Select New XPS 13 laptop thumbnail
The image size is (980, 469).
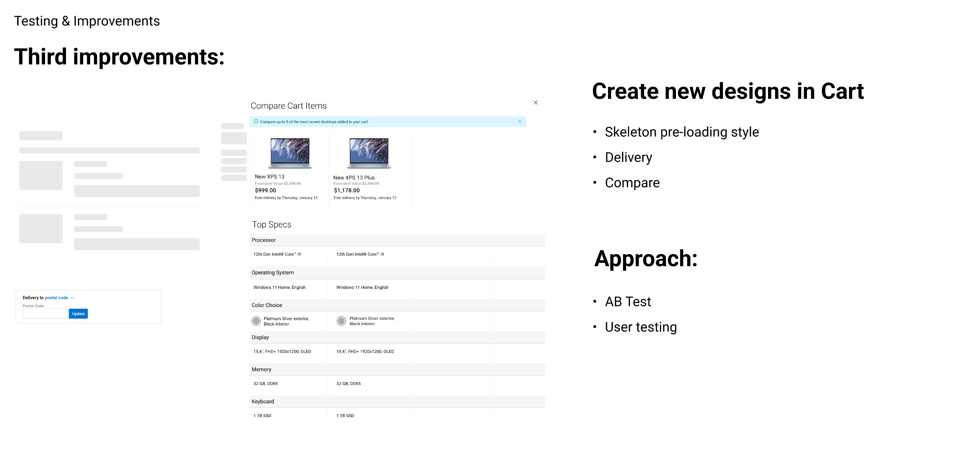290,153
